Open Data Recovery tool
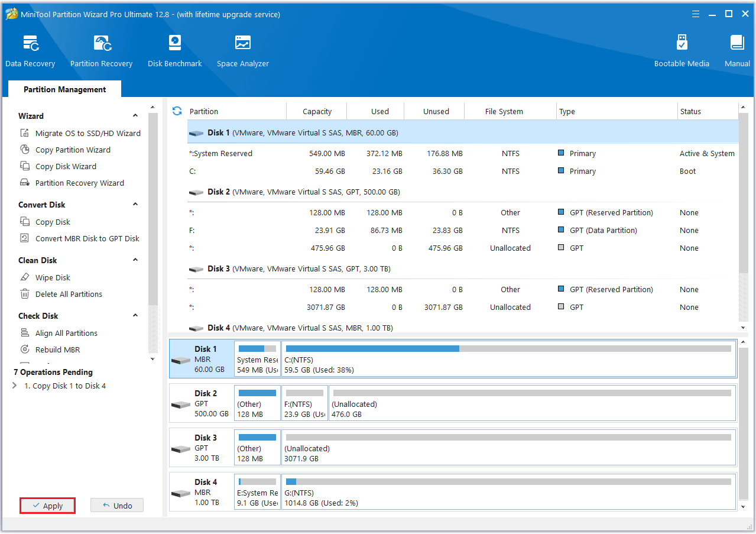Screen dimensions: 756x534 tap(30, 51)
